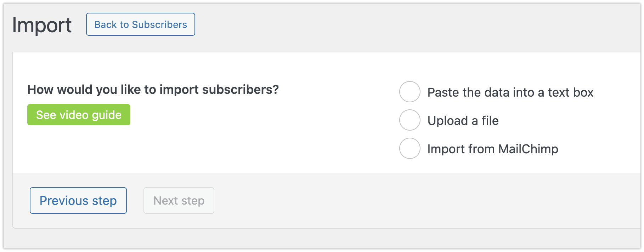The width and height of the screenshot is (644, 252).
Task: Click the 'Import from MailChimp' label text
Action: [492, 149]
